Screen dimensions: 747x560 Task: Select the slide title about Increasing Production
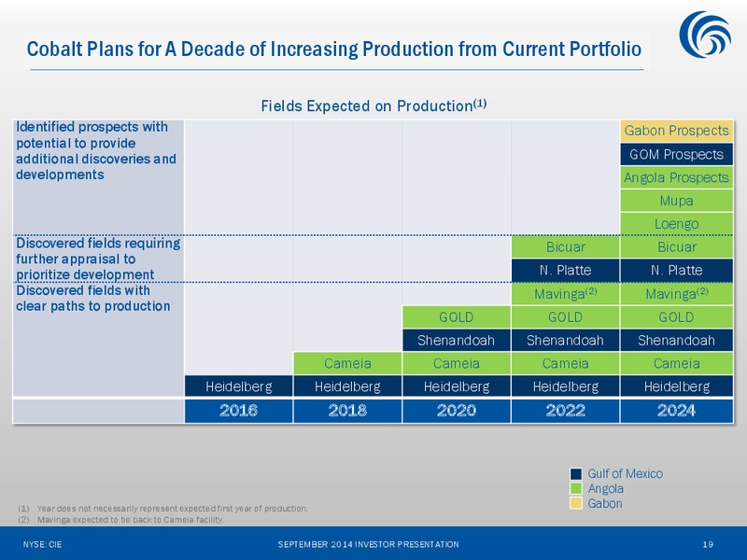pos(334,49)
